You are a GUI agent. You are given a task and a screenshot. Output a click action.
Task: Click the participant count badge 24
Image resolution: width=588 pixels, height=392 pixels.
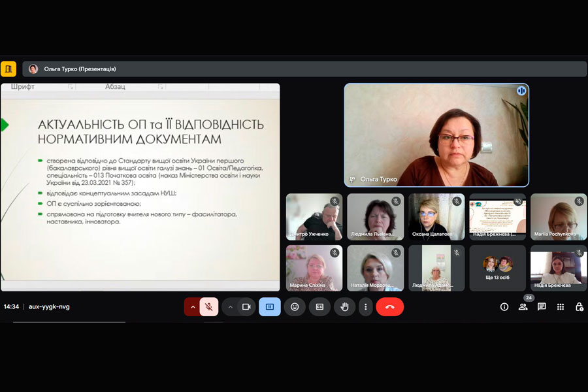(529, 298)
